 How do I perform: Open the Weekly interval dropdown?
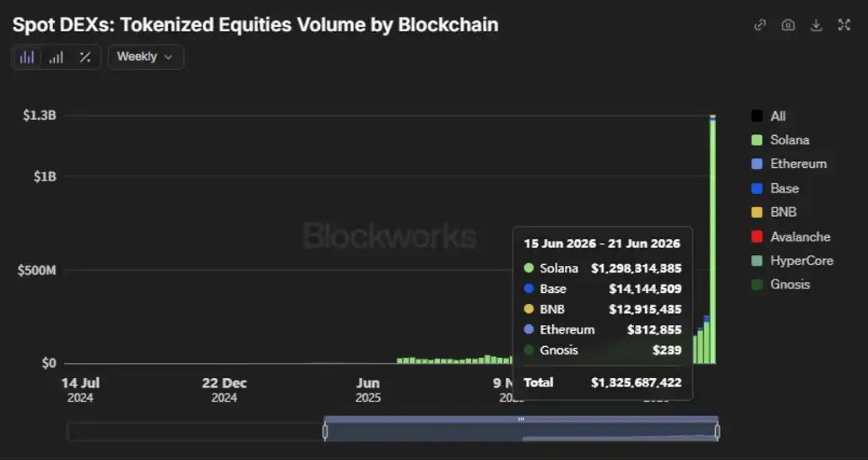click(x=145, y=57)
